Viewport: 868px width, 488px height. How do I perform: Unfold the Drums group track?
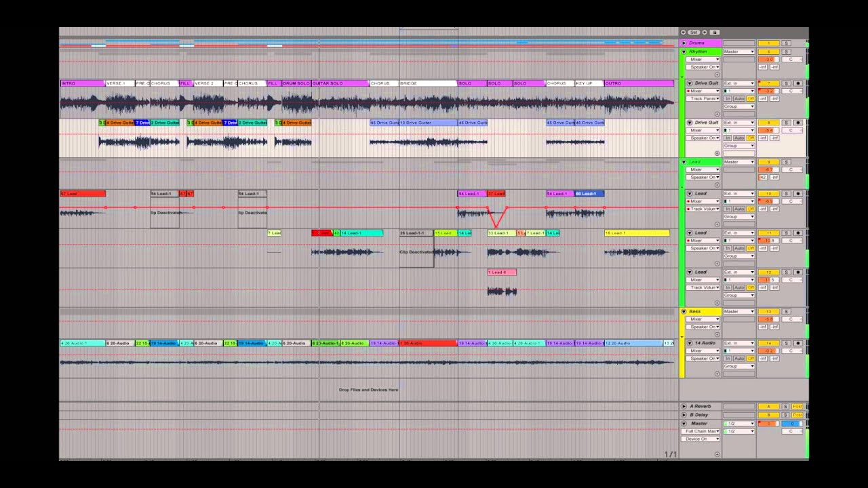coord(684,43)
